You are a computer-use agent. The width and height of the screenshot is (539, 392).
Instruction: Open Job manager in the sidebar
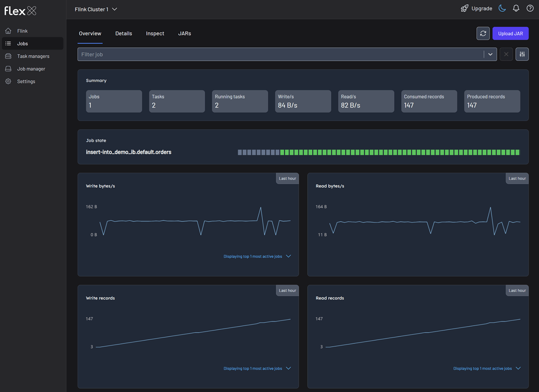tap(33, 69)
